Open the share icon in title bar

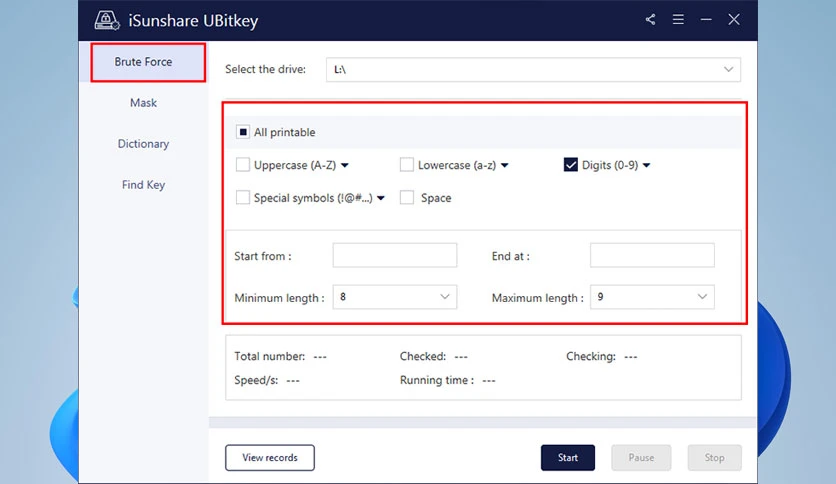pyautogui.click(x=650, y=20)
